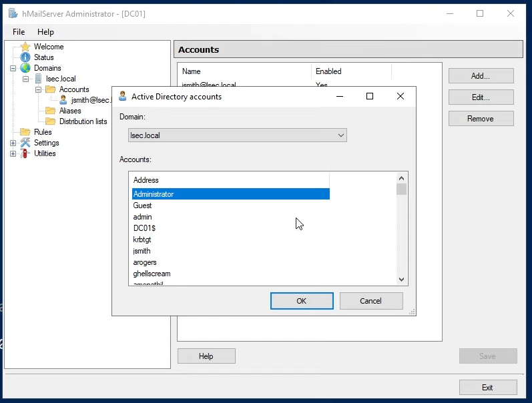Click the hMailServer app icon in title bar
The height and width of the screenshot is (403, 532).
click(x=13, y=13)
